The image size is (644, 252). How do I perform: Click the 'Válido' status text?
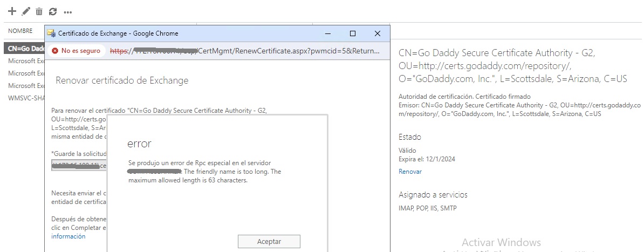click(407, 151)
